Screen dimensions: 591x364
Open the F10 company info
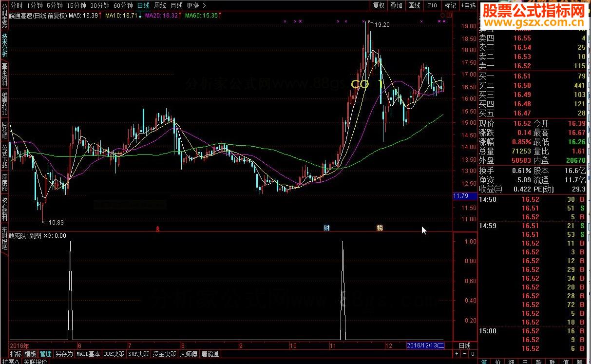click(432, 5)
